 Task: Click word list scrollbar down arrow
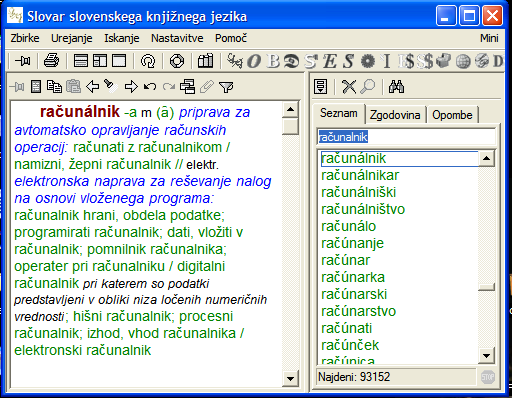pos(486,356)
